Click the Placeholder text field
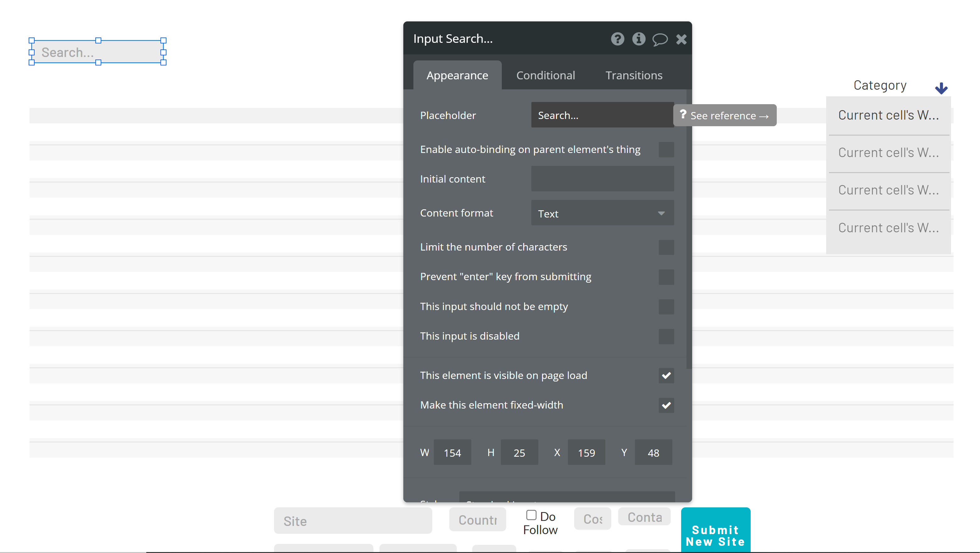Screen dimensions: 980x553 (x=602, y=115)
